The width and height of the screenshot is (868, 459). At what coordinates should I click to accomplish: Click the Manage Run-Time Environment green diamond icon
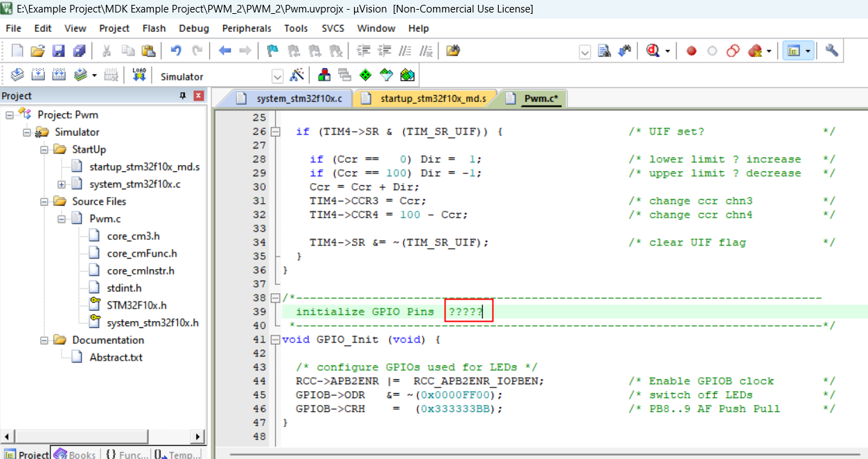coord(366,76)
